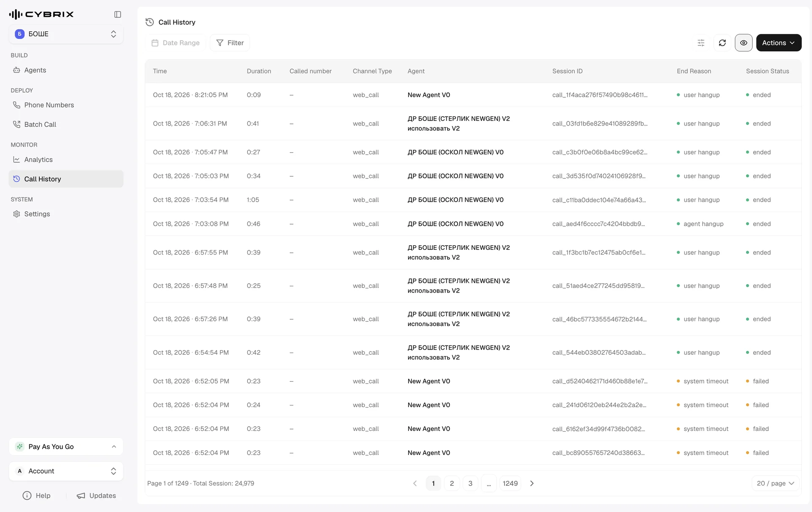
Task: Expand the Pay As You Go plan
Action: 66,446
